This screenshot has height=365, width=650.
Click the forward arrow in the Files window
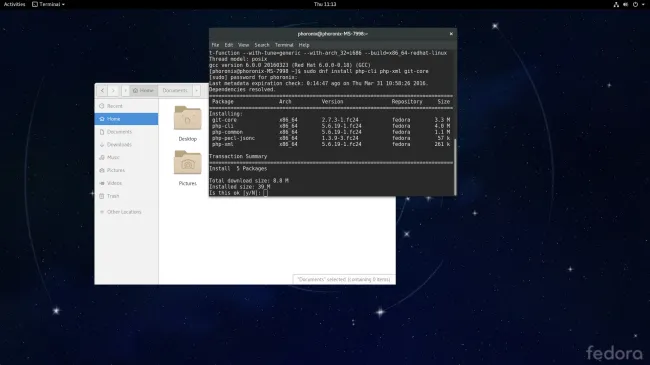click(x=113, y=90)
